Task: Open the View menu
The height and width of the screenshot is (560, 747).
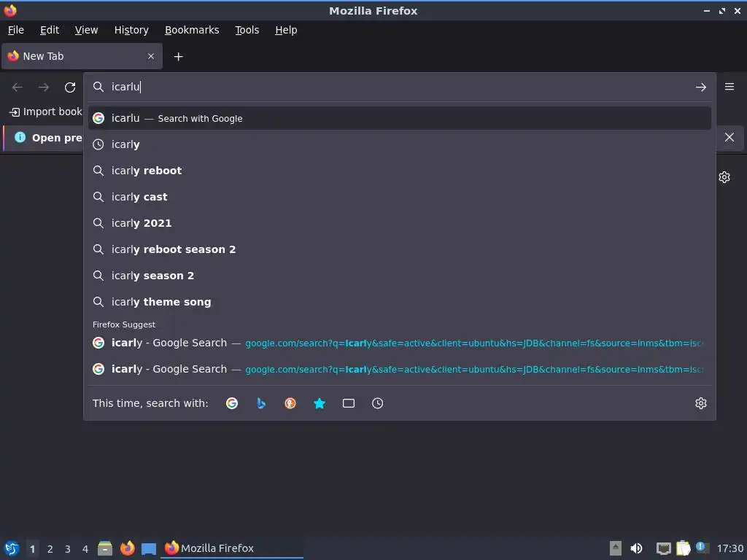Action: point(86,30)
